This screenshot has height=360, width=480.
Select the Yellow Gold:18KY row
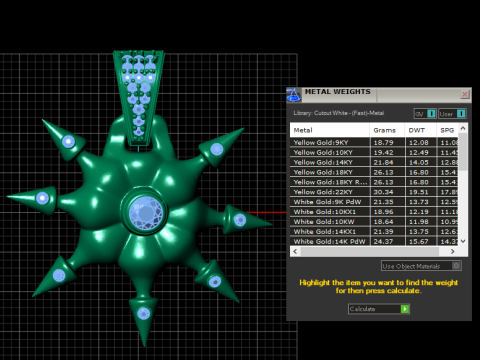click(374, 172)
